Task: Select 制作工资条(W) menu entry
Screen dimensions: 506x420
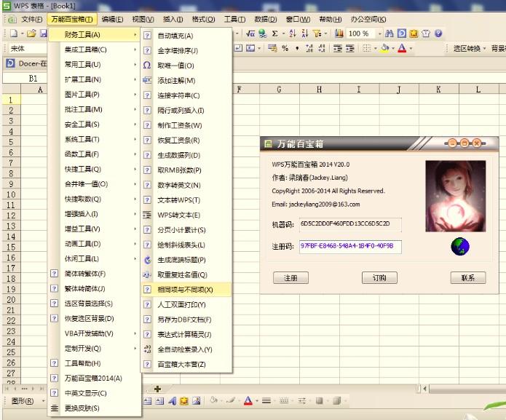Action: (x=186, y=125)
